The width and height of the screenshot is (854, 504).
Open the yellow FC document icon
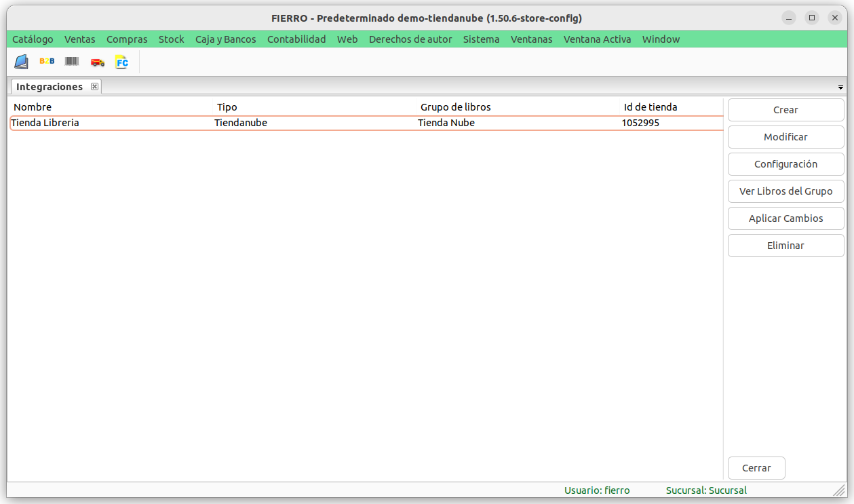pos(122,62)
